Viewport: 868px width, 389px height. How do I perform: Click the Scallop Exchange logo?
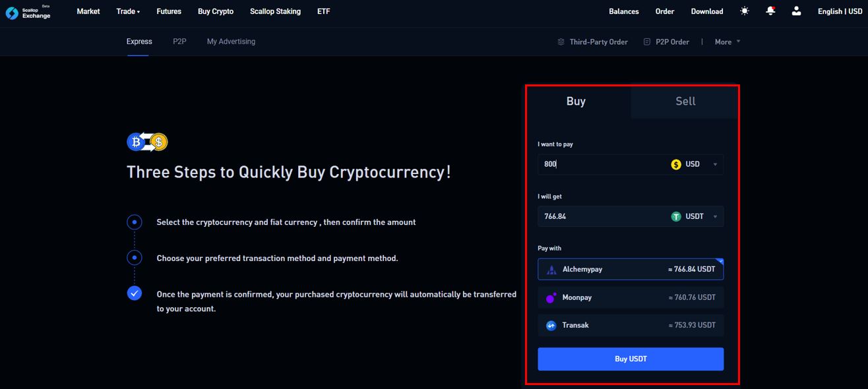(x=28, y=12)
